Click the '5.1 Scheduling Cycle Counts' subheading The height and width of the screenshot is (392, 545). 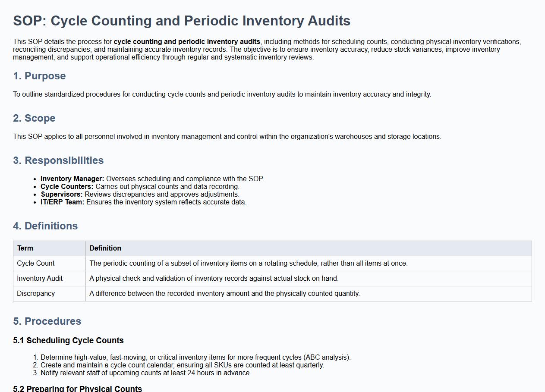(68, 341)
